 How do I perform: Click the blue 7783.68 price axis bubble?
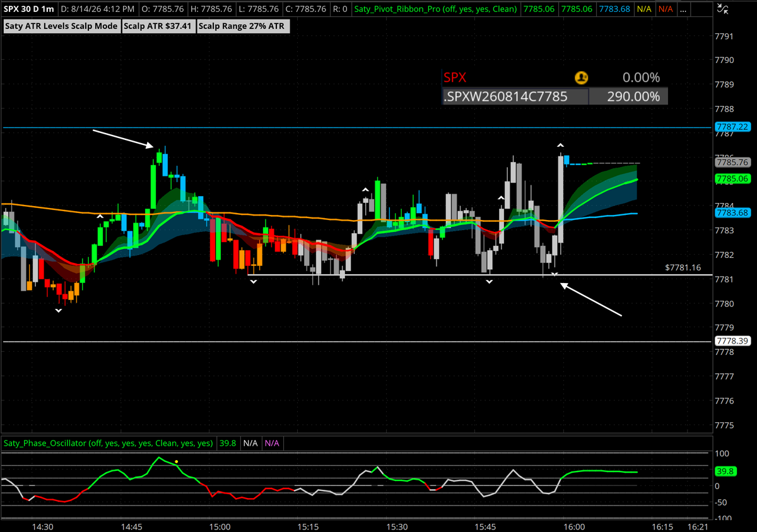click(x=732, y=213)
